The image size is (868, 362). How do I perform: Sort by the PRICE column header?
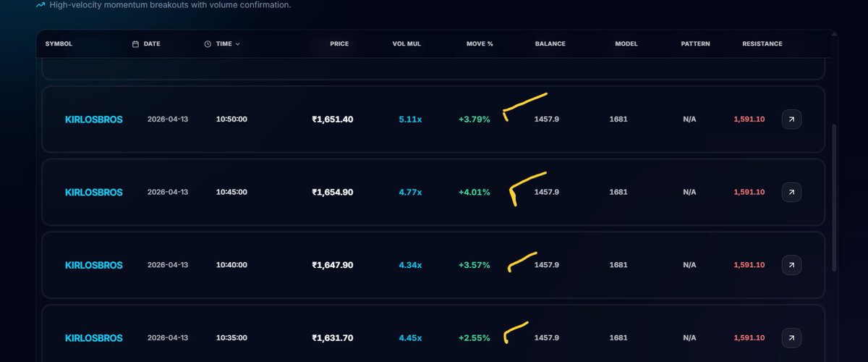click(339, 44)
